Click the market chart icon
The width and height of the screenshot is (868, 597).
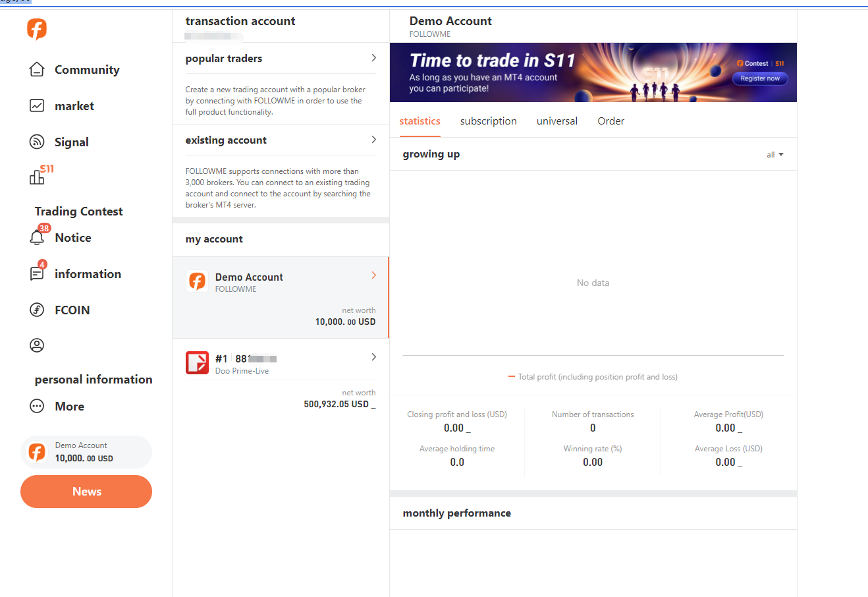click(x=37, y=106)
